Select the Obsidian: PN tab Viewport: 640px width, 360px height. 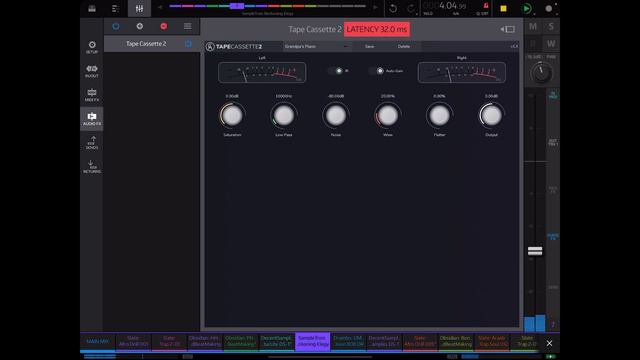pyautogui.click(x=240, y=342)
